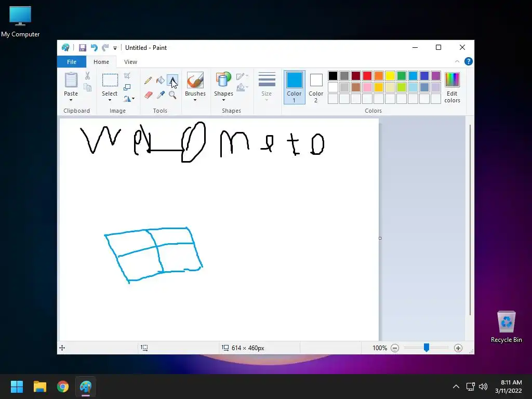Switch to the Home tab
The image size is (532, 399).
[x=101, y=62]
